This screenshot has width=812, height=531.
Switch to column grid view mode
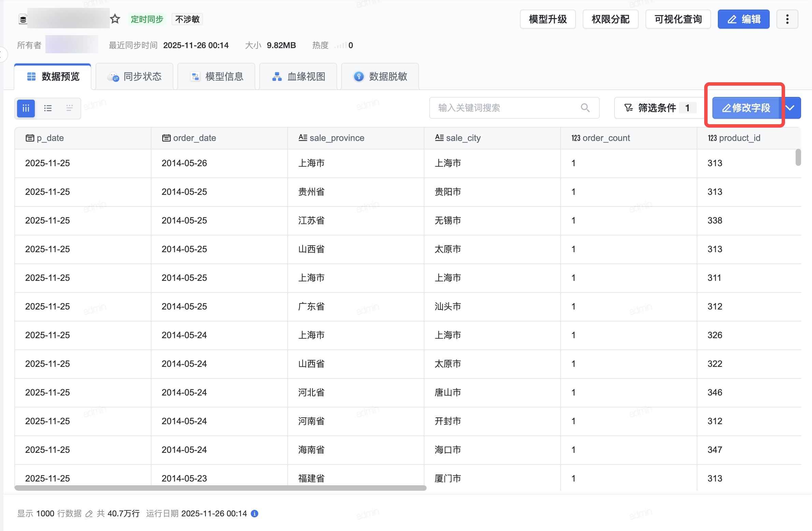(x=26, y=108)
